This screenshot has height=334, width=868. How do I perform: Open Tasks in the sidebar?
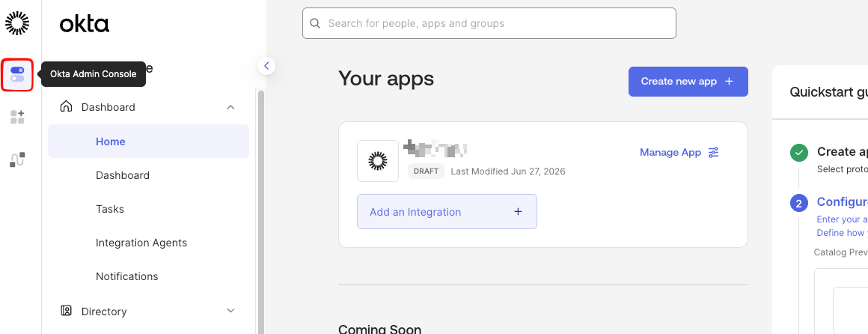pos(109,209)
